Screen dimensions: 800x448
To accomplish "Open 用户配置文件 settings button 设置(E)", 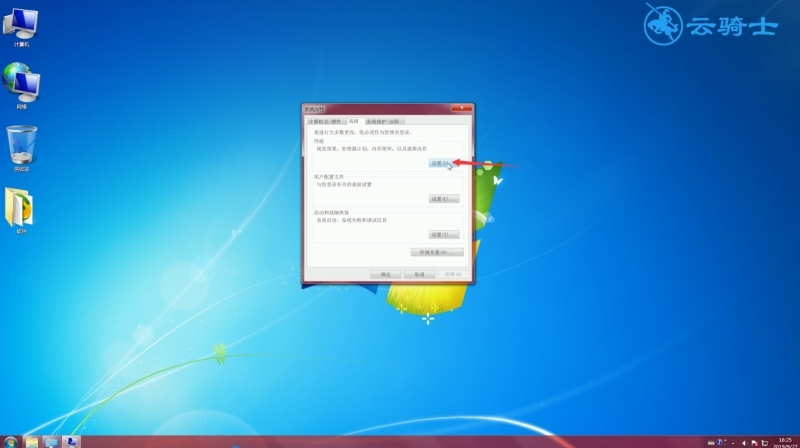I will [444, 199].
